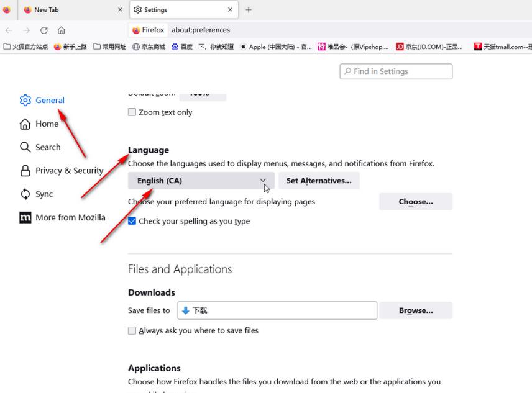532x393 pixels.
Task: Click Choose for preferred page language
Action: (416, 202)
